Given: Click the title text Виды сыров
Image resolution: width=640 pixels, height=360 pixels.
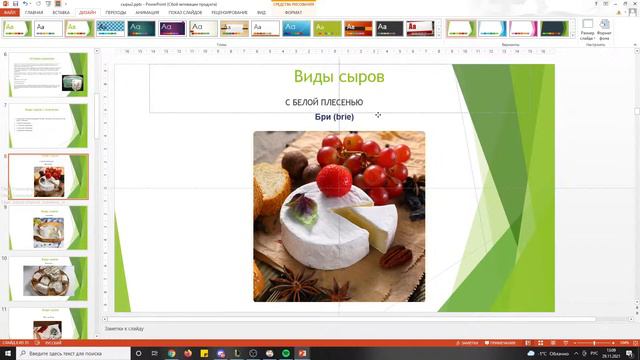Looking at the screenshot, I should [x=339, y=76].
